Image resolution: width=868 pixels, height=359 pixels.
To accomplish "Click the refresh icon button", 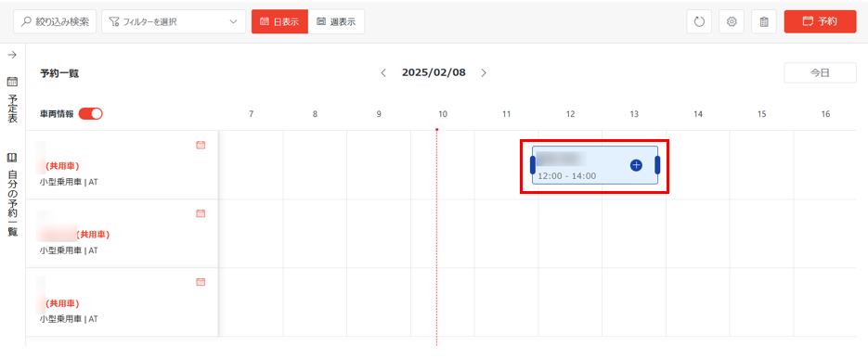I will (699, 21).
